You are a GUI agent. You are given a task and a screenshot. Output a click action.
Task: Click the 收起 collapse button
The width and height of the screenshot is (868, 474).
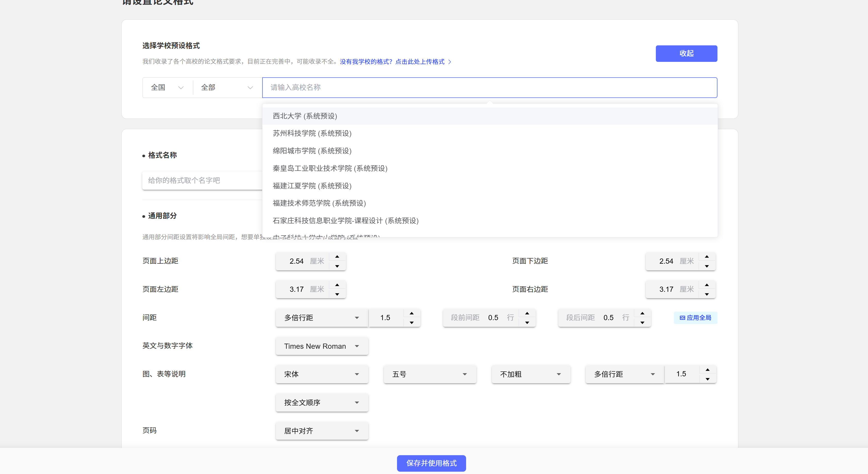(686, 54)
